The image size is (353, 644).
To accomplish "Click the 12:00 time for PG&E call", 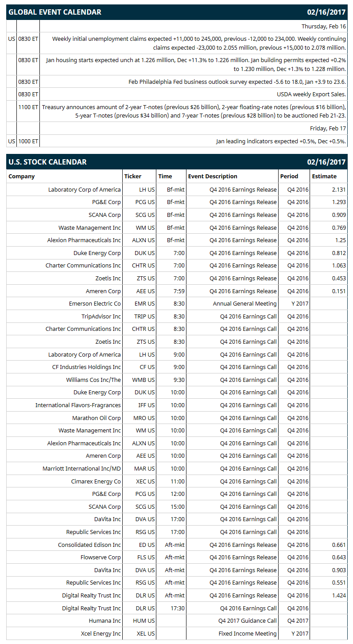I will pos(177,494).
